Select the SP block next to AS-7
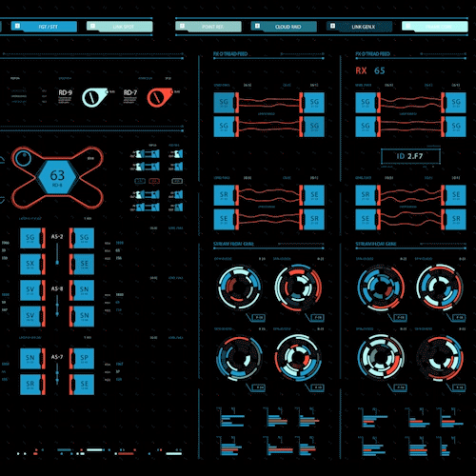The image size is (476, 476). [x=82, y=359]
